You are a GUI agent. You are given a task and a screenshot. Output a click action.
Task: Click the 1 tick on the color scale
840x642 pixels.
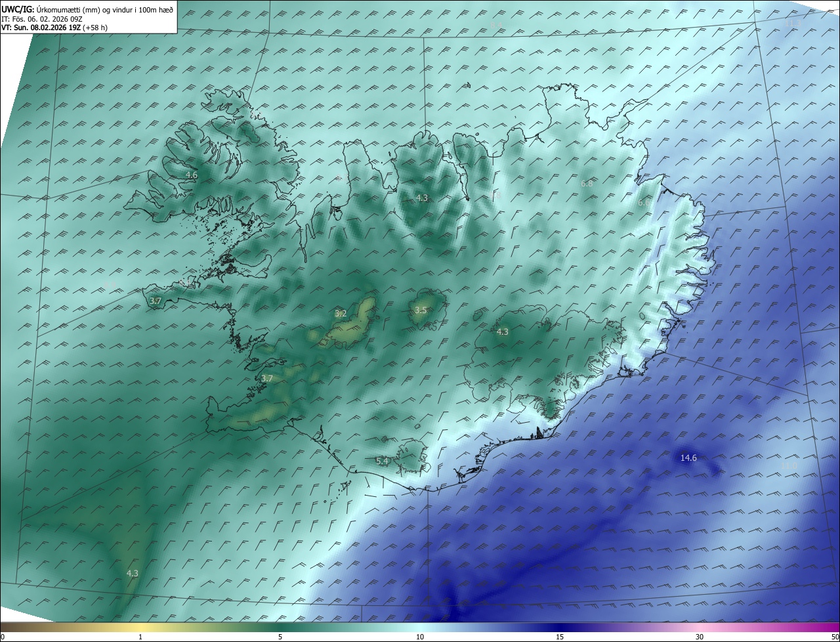coord(140,637)
